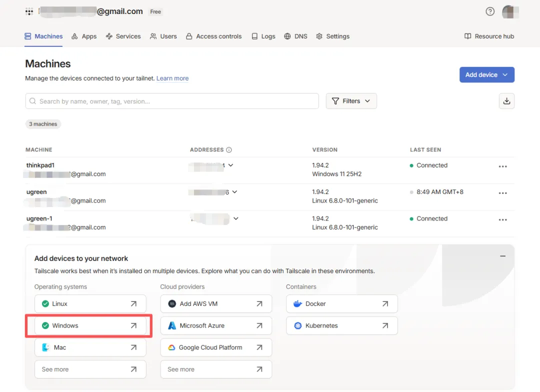Switch to the Apps tab

pyautogui.click(x=84, y=36)
